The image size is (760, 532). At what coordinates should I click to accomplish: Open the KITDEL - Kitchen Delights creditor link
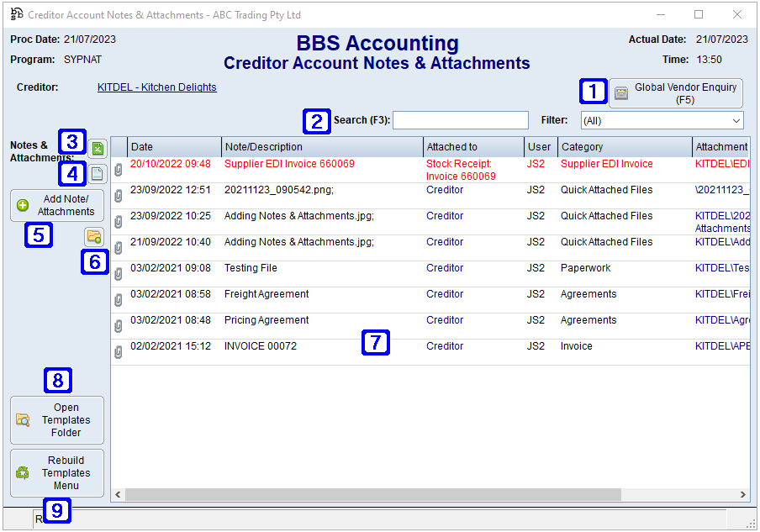(x=156, y=87)
